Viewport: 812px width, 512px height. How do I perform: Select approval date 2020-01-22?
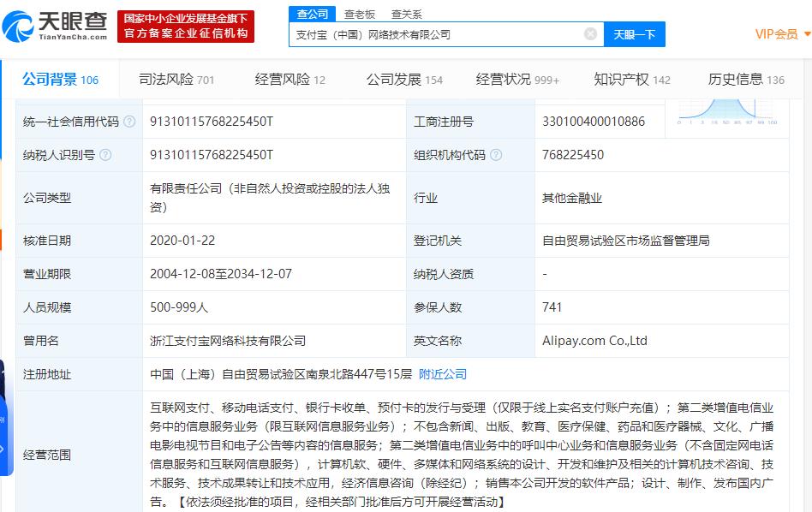(182, 241)
